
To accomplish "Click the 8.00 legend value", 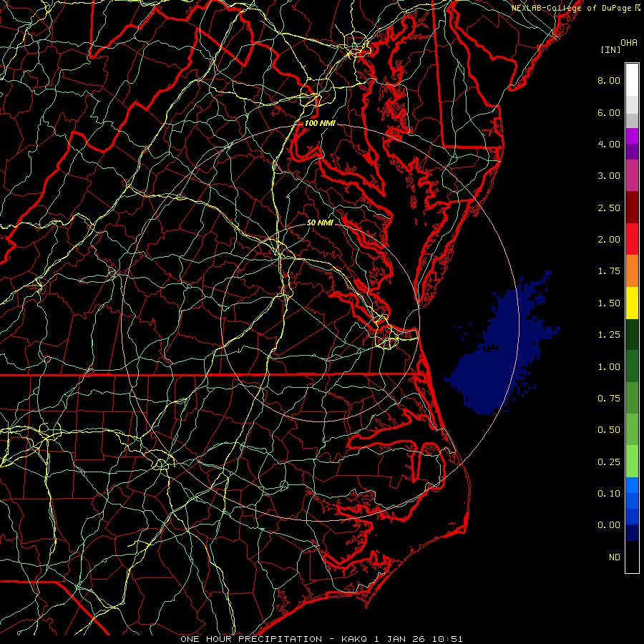I will 609,80.
